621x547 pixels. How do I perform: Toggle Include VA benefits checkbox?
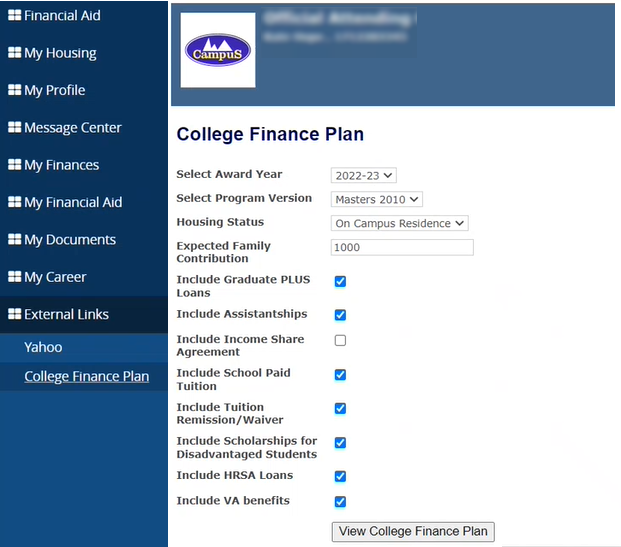pyautogui.click(x=340, y=501)
